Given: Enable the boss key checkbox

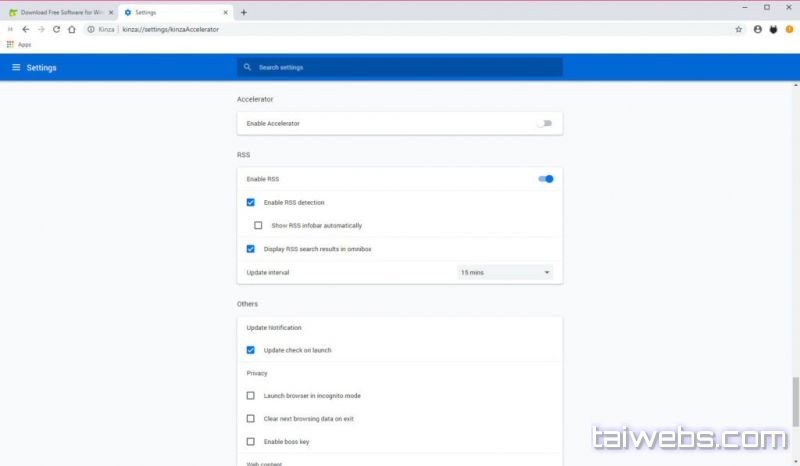Looking at the screenshot, I should (x=251, y=442).
